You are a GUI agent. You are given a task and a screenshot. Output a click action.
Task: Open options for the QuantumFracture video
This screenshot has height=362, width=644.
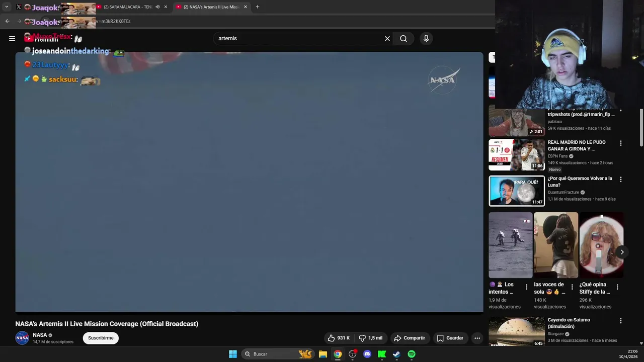(x=620, y=179)
